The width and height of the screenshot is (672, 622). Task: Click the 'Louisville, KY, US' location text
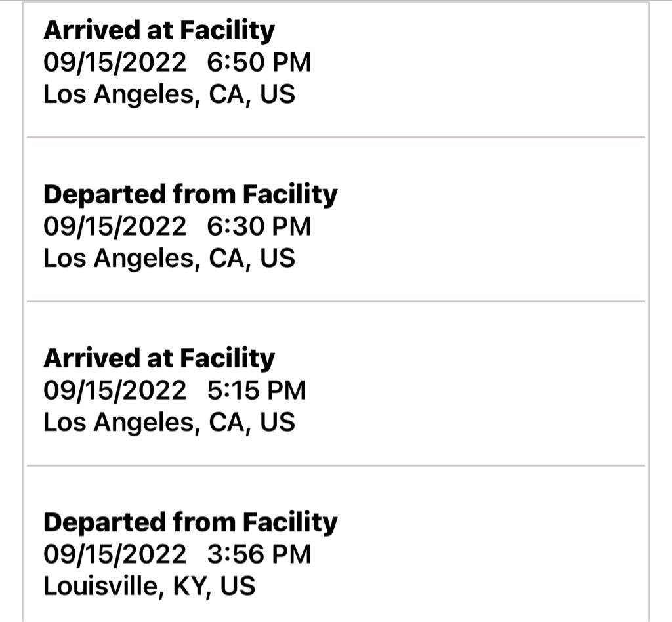pos(149,586)
